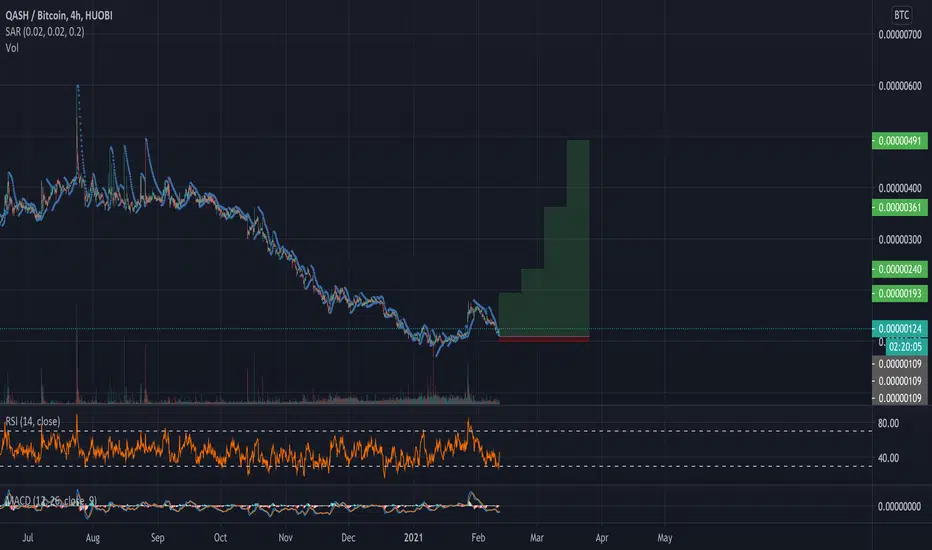Viewport: 932px width, 550px height.
Task: Click the Dec label on time axis
Action: click(348, 538)
